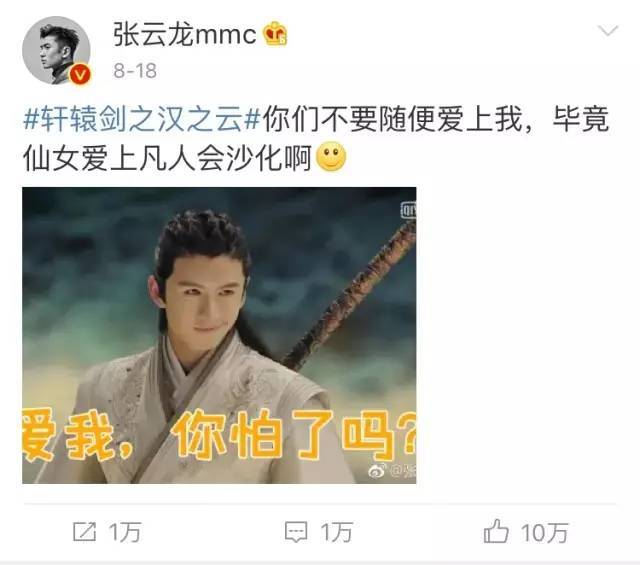
Task: Tap the gold crown membership icon
Action: (275, 33)
